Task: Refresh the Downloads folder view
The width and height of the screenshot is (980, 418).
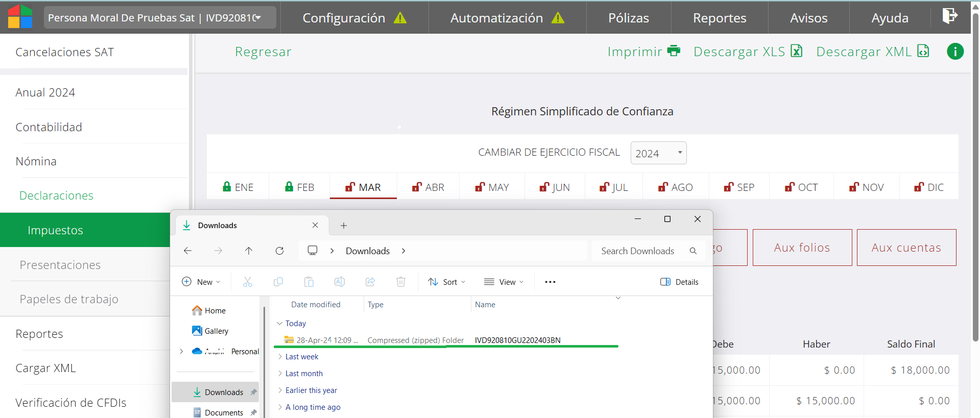Action: click(279, 251)
